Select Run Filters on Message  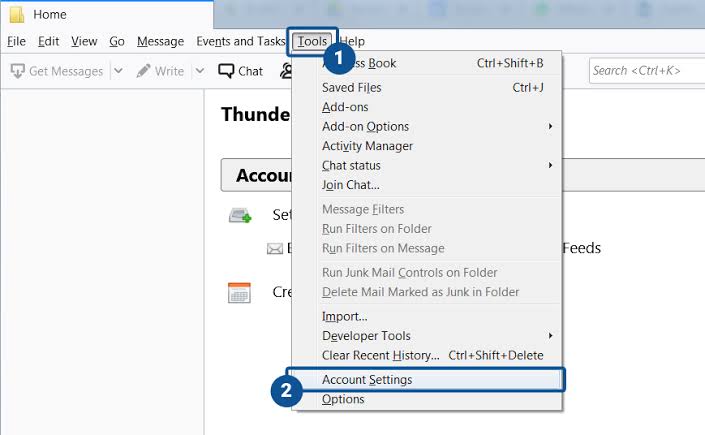[427, 248]
